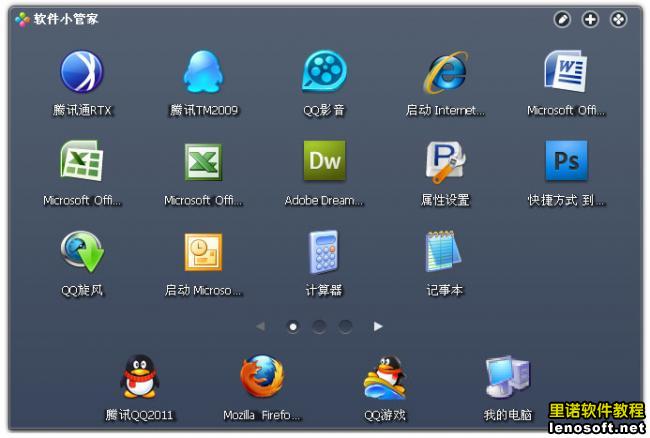Launch 启动 Internet Explorer icon
The image size is (650, 438).
446,72
